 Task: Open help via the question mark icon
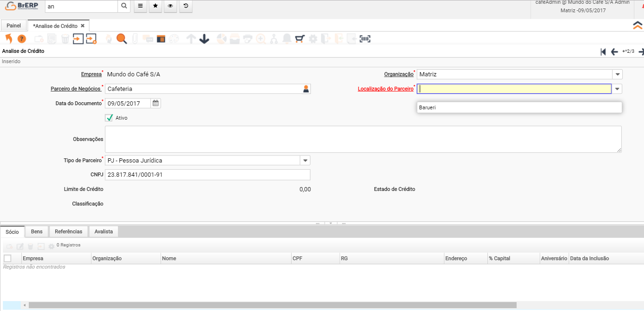click(x=22, y=39)
